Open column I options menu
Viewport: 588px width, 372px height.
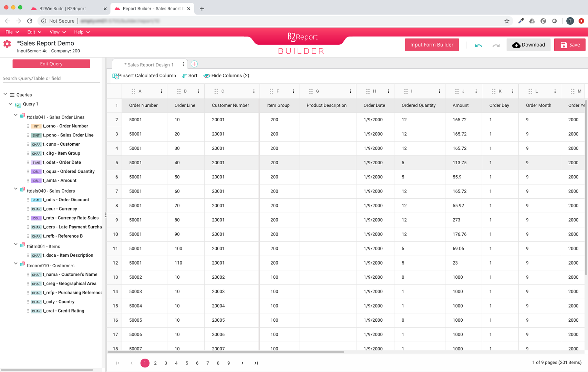(x=439, y=91)
